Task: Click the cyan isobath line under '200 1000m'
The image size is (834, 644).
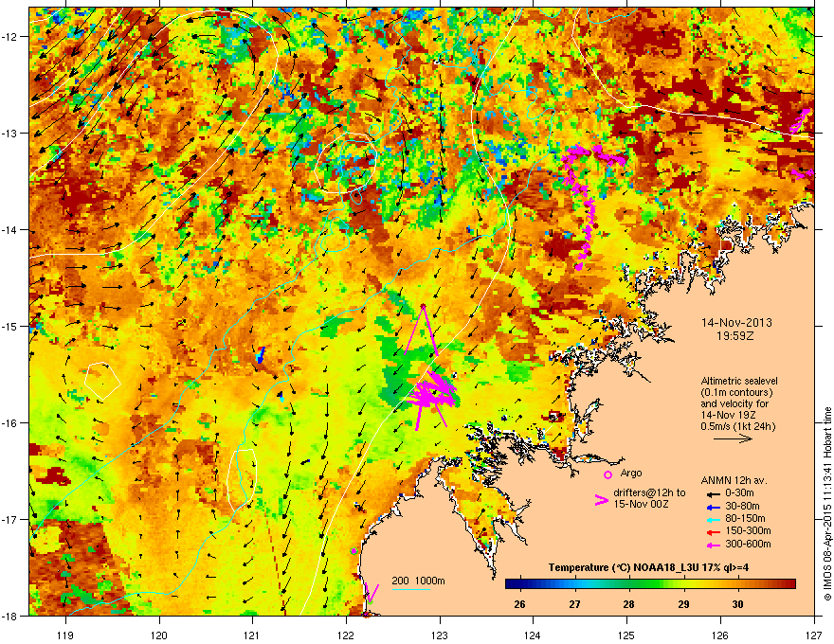Action: (x=410, y=589)
